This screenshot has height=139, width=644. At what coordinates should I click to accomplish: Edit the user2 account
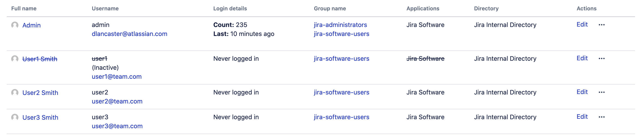[x=582, y=92]
